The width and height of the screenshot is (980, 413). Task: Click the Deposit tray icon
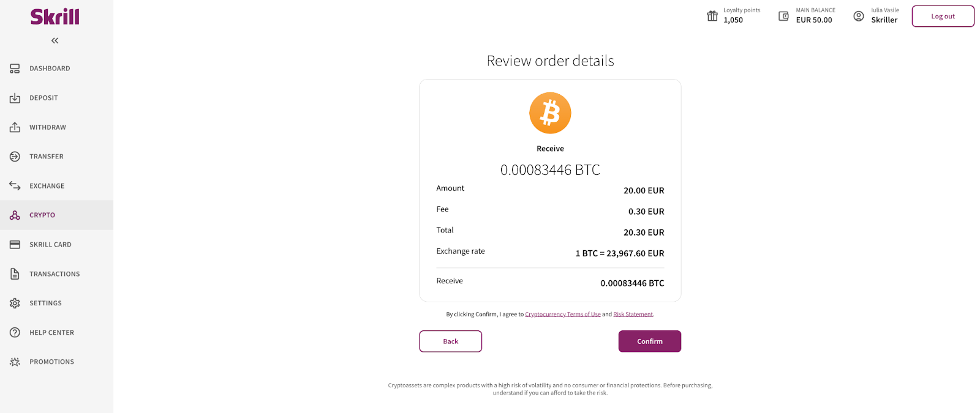15,98
